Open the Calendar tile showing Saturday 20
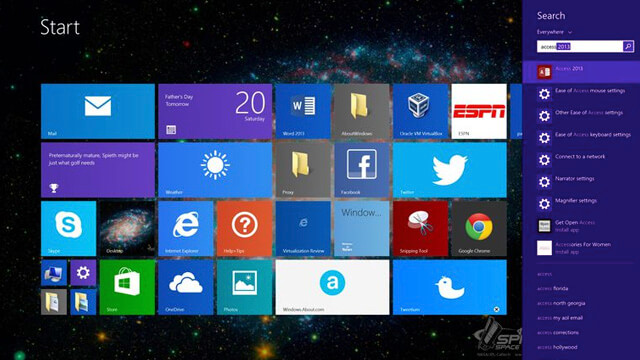 click(215, 111)
